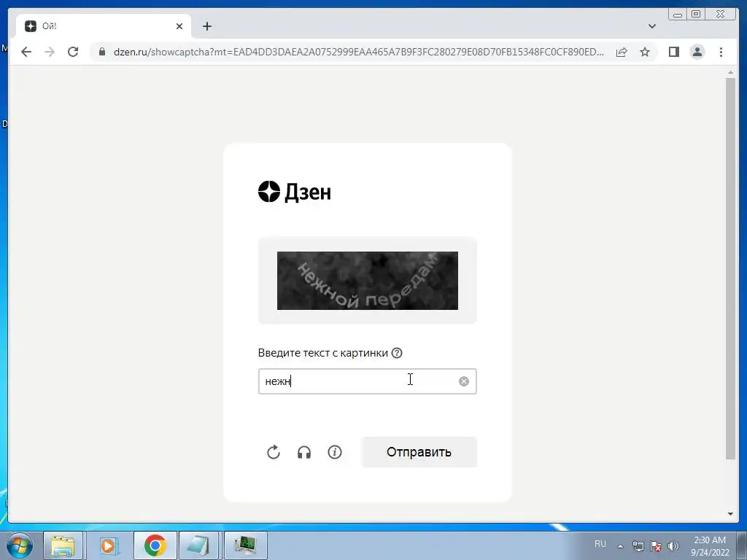The image size is (747, 560).
Task: Open the Windows Start menu
Action: [19, 545]
